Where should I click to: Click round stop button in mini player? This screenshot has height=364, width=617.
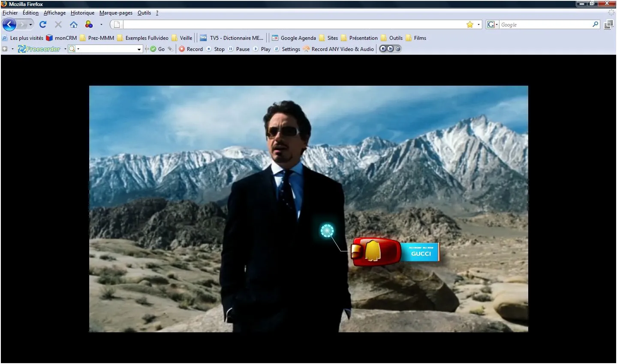tap(383, 49)
